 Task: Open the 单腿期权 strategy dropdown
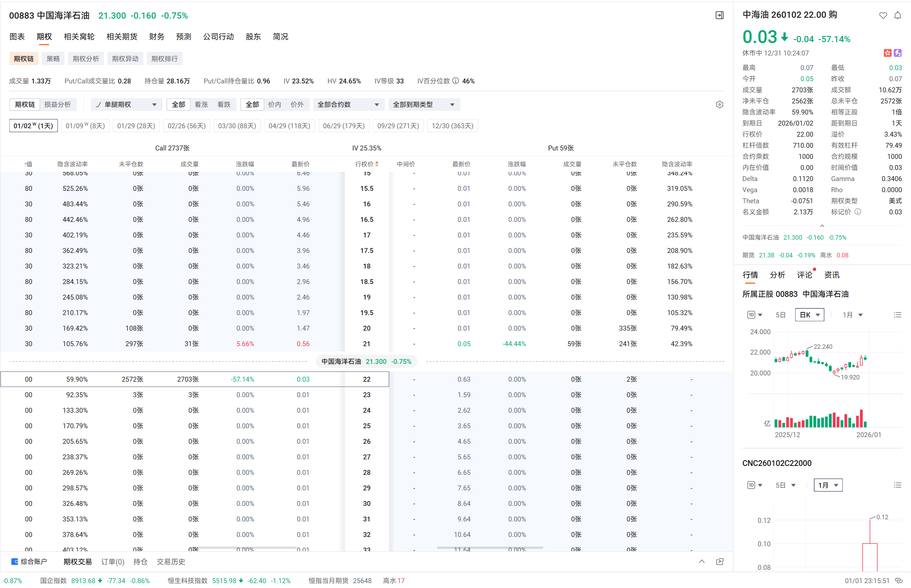(126, 105)
